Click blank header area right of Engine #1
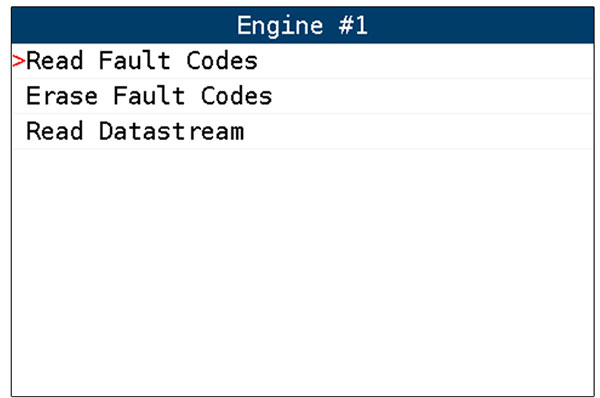Image resolution: width=600 pixels, height=398 pixels. 481,25
